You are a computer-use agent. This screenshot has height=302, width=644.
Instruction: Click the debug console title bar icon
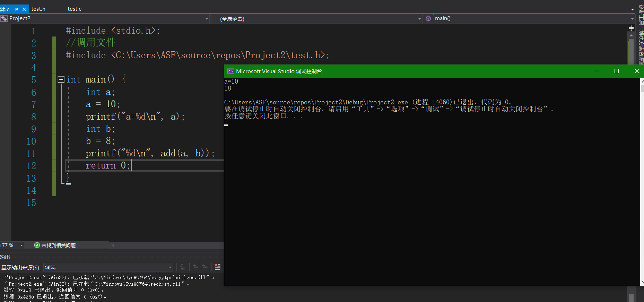[230, 71]
